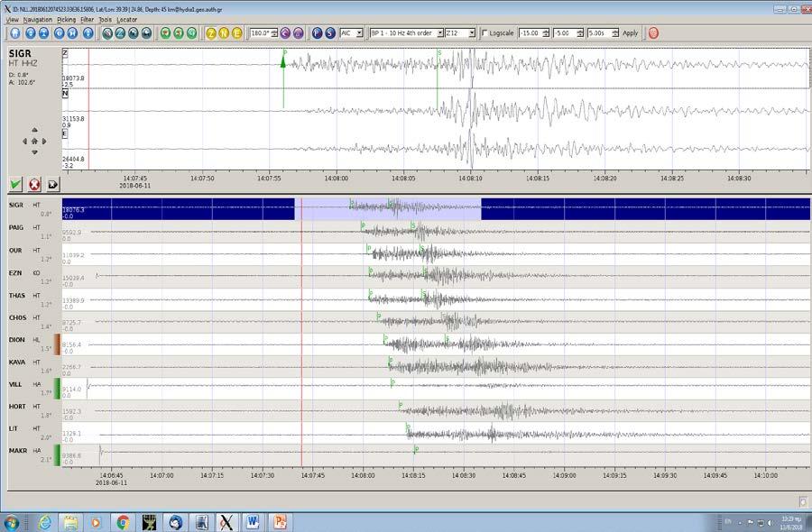The image size is (812, 532).
Task: Click the -5.00 spinner field
Action: click(568, 33)
